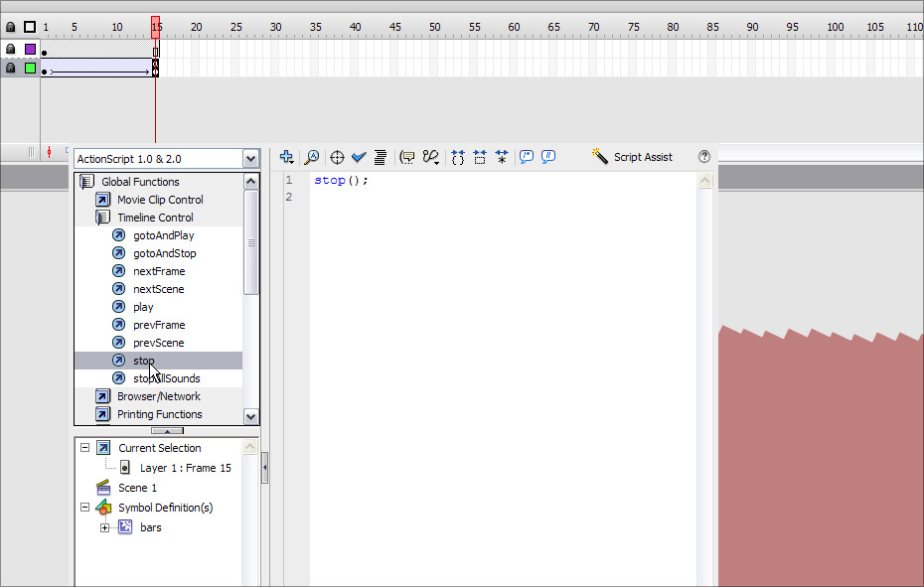
Task: Open Help with the question mark icon
Action: (704, 157)
